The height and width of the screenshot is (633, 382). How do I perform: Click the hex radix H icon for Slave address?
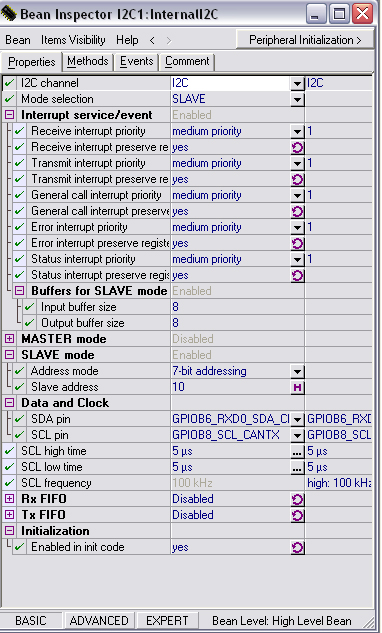(x=297, y=388)
